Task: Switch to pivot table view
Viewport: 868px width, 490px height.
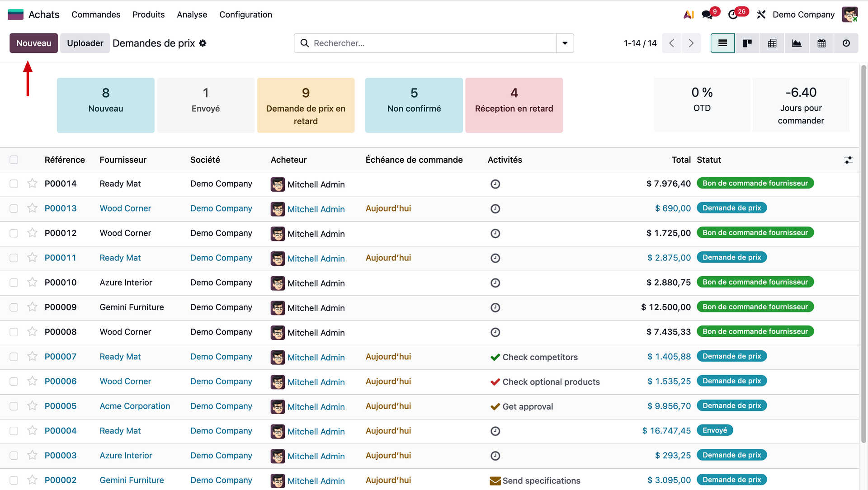Action: click(x=772, y=43)
